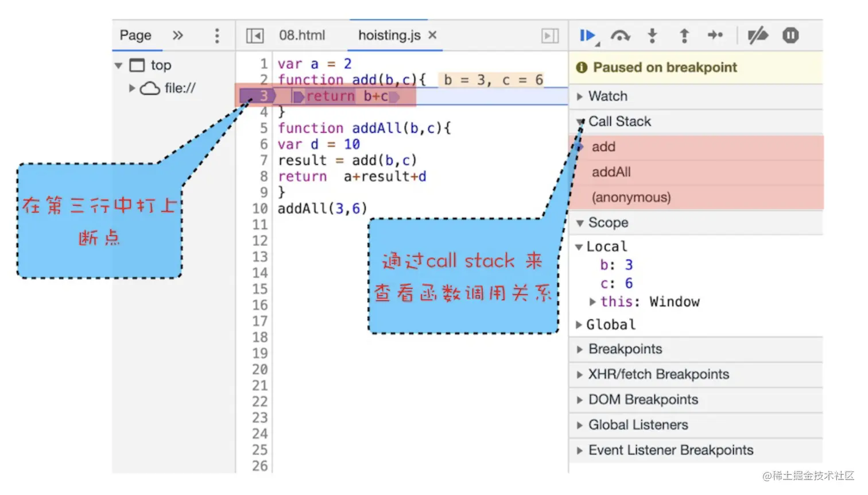Resume script execution button

click(587, 36)
